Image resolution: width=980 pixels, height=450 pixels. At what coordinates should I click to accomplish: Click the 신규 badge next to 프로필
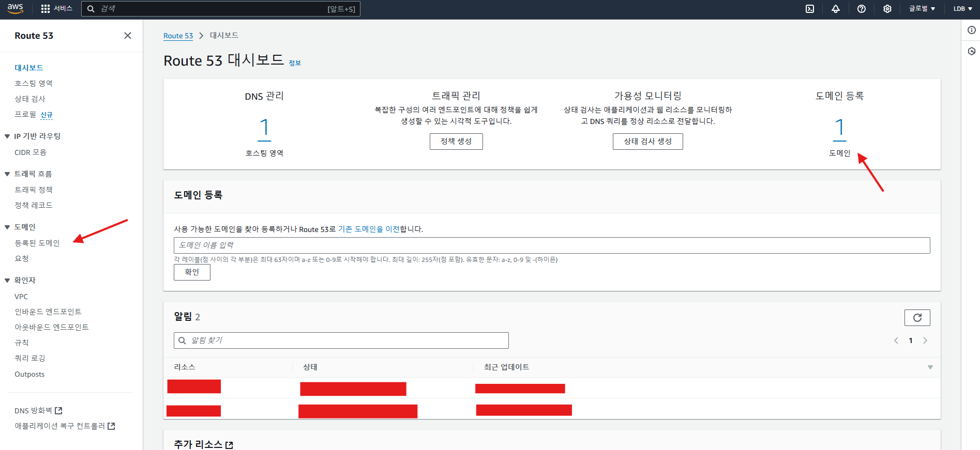point(47,115)
